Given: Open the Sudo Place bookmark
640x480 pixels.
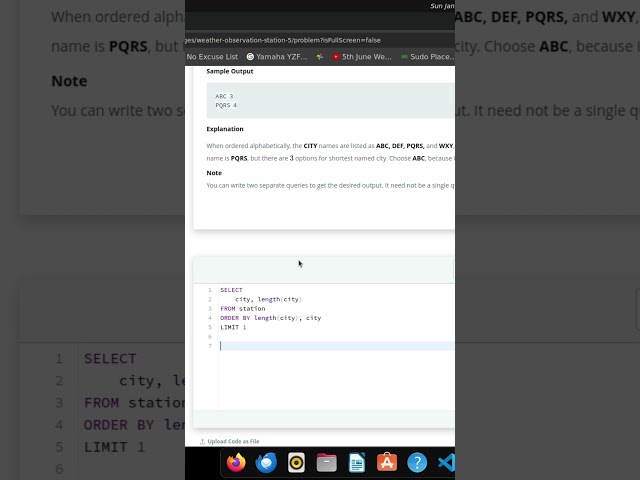Looking at the screenshot, I should click(428, 57).
